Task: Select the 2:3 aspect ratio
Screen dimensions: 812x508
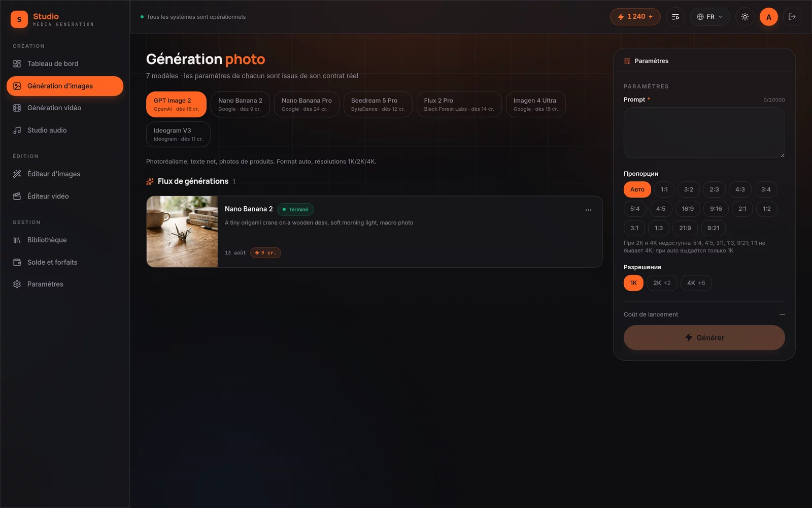Action: [714, 189]
